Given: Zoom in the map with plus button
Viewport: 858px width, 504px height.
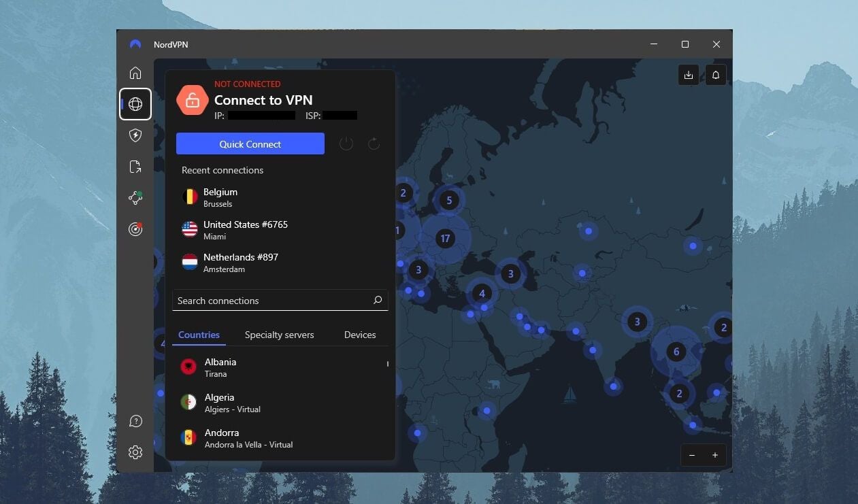Looking at the screenshot, I should (715, 455).
